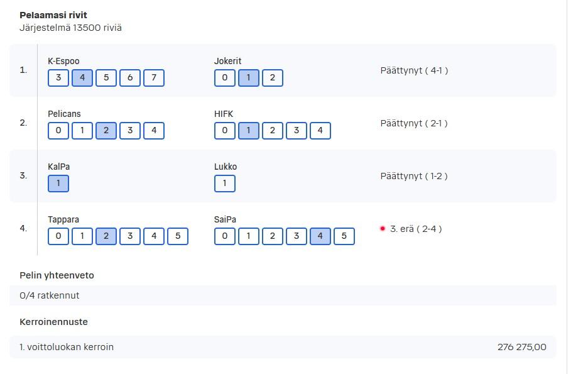The height and width of the screenshot is (374, 588).
Task: Toggle KalPa score 1 box
Action: click(x=58, y=184)
